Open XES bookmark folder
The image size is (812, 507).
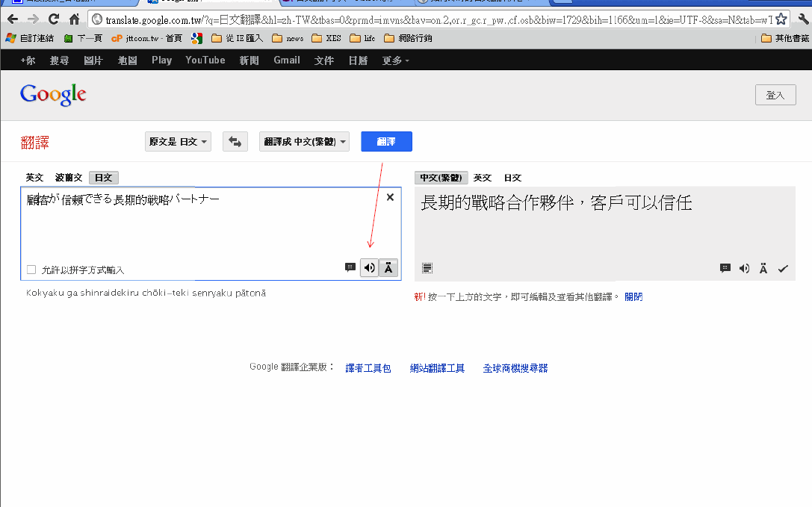(326, 38)
